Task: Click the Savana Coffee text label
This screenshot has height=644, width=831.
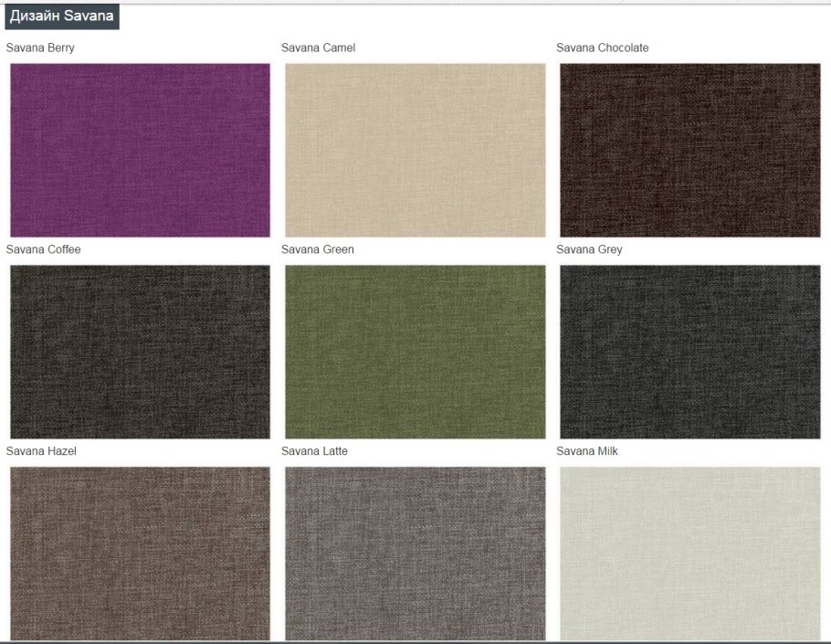Action: pyautogui.click(x=43, y=249)
